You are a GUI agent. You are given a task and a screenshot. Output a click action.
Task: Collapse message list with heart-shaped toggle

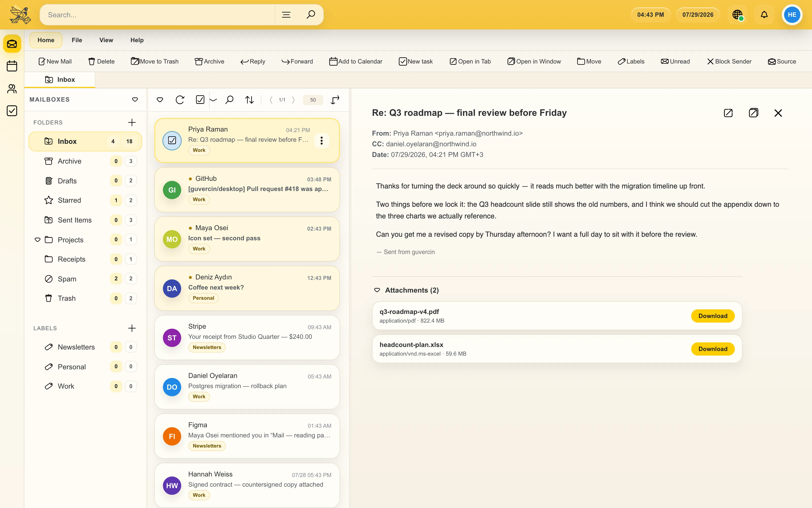(160, 100)
